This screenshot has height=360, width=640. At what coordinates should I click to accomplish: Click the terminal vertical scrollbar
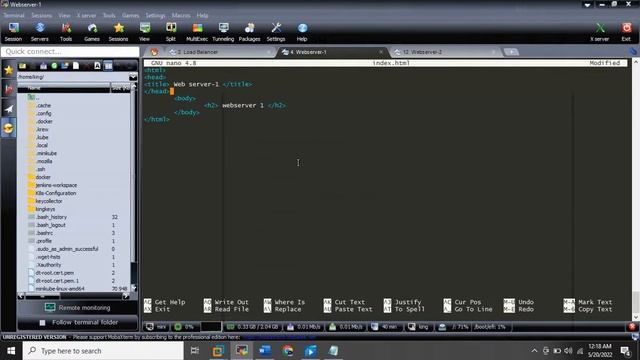tap(636, 190)
